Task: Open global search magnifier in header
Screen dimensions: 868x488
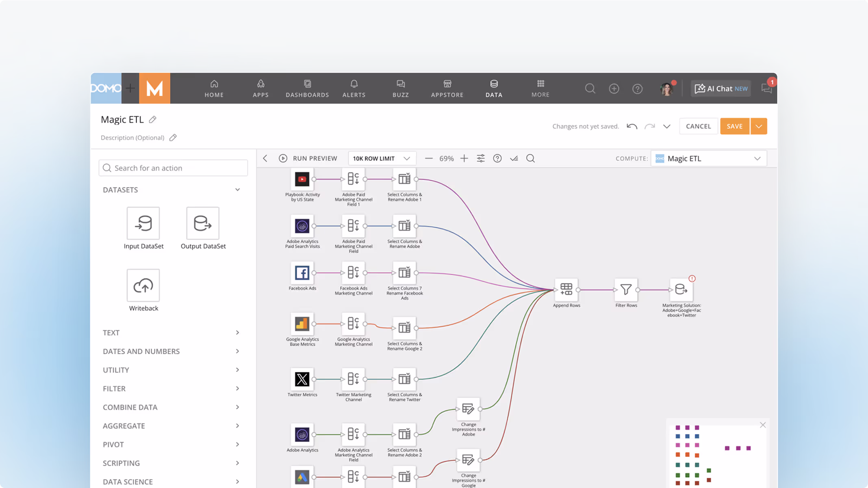Action: pyautogui.click(x=590, y=89)
